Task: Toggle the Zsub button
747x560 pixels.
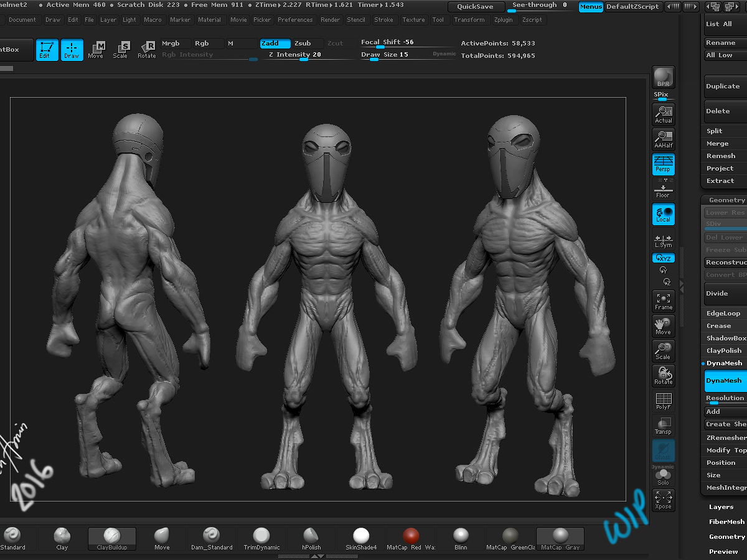Action: (308, 44)
